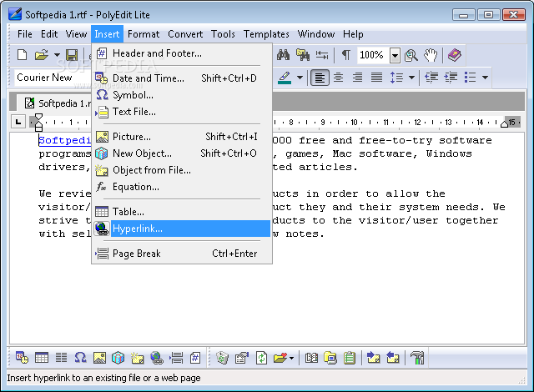Screen dimensions: 534x392
Task: Select Symbol from Insert menu
Action: 182,95
